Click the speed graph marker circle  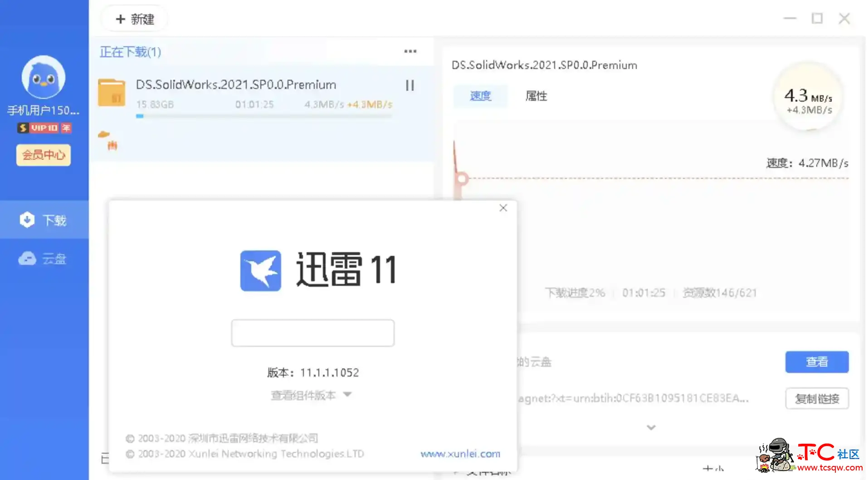[462, 178]
